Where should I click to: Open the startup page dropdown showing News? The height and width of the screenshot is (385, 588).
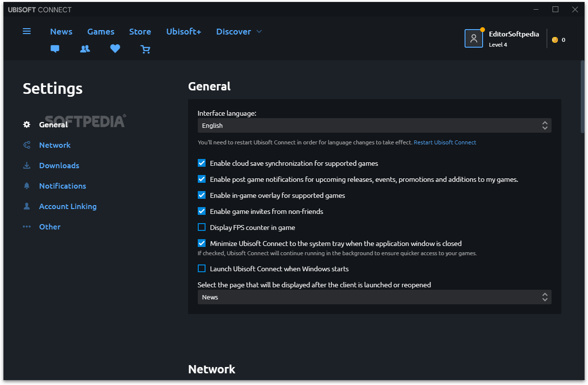coord(374,297)
